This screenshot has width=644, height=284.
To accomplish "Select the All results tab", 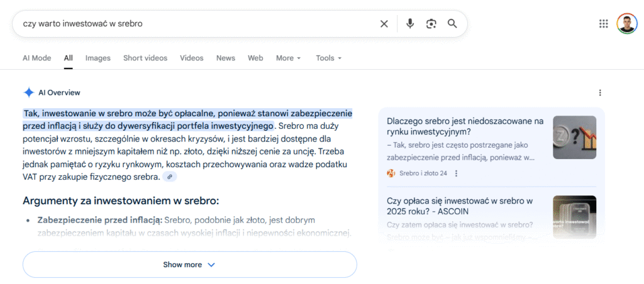I will (68, 58).
